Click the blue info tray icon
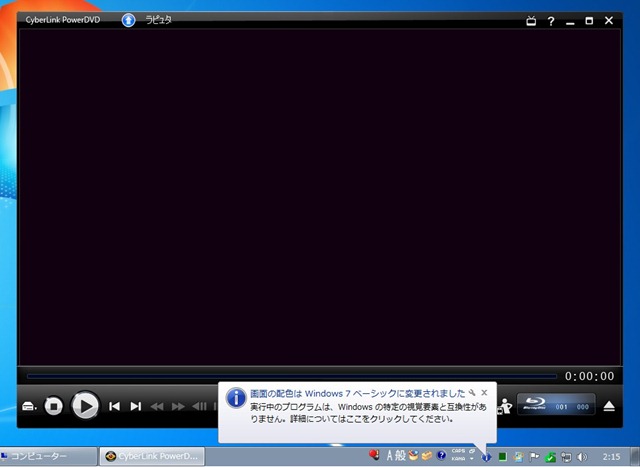Image resolution: width=640 pixels, height=467 pixels. tap(486, 457)
